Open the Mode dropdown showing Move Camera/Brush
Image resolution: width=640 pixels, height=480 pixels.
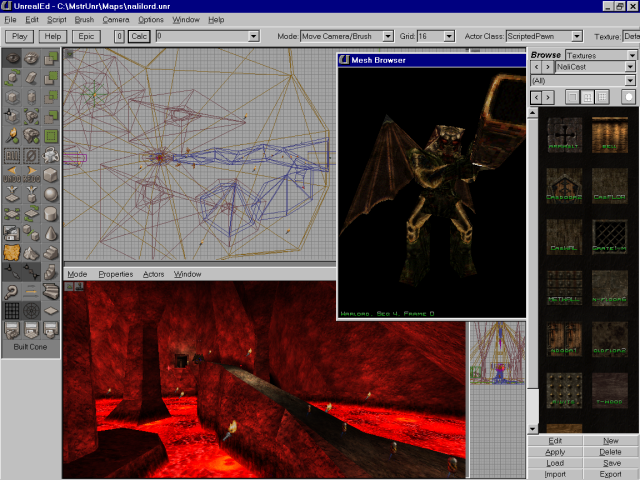(388, 36)
